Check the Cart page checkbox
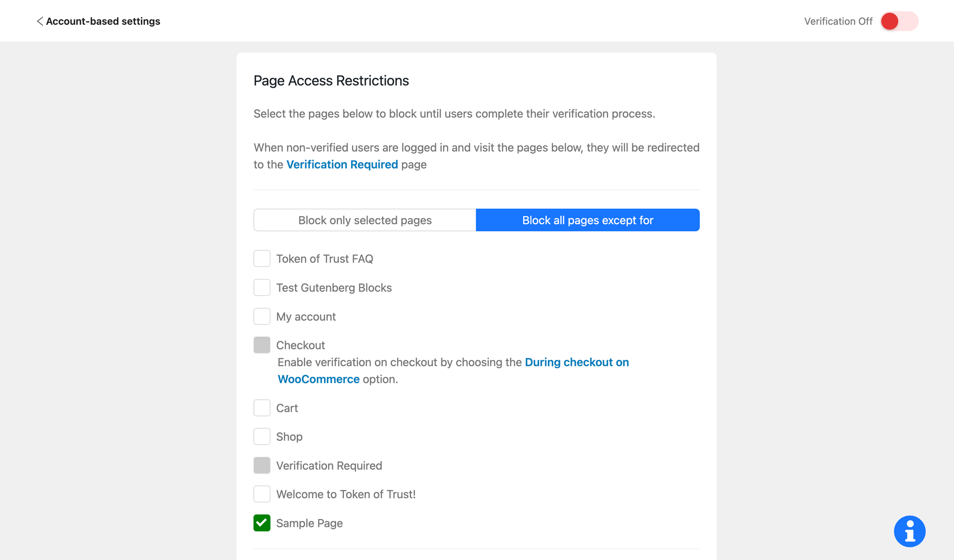 click(x=262, y=408)
